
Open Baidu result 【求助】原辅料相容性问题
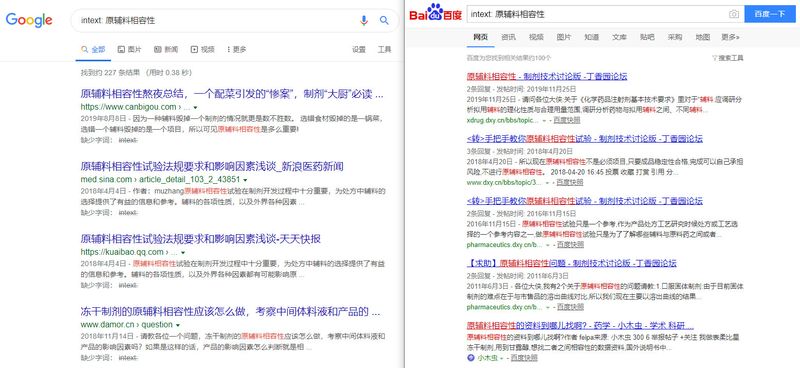point(571,263)
